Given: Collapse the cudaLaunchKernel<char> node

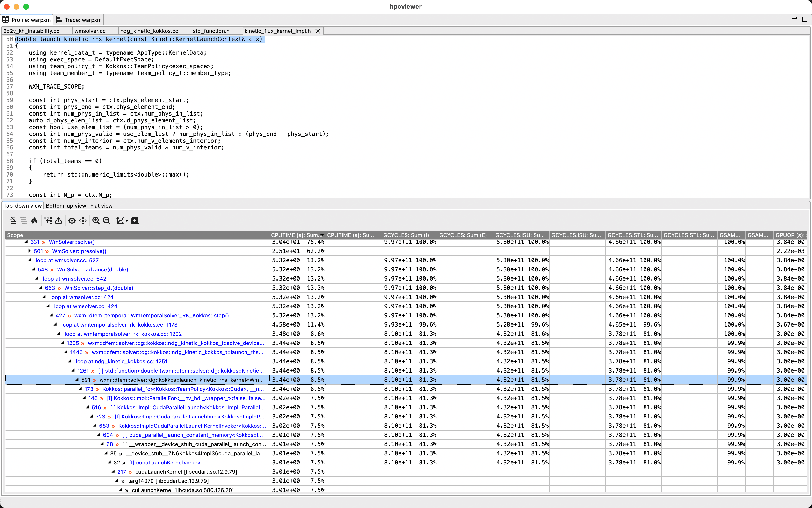Looking at the screenshot, I should pos(109,463).
